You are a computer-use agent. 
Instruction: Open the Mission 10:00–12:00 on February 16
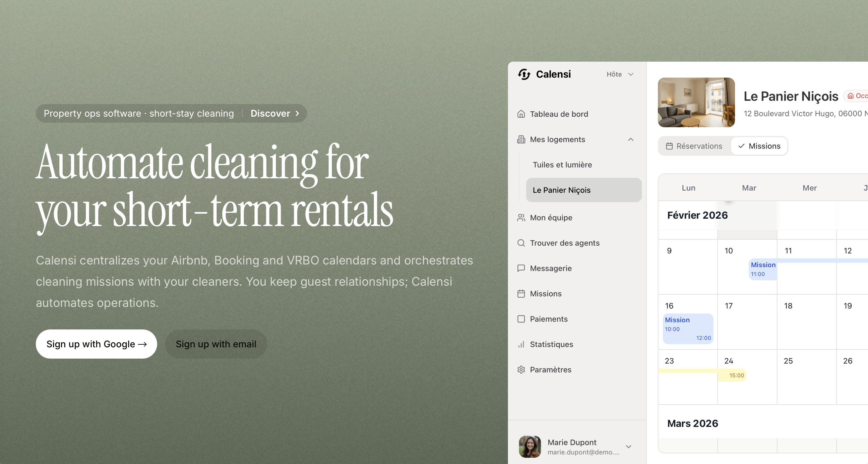(x=688, y=329)
